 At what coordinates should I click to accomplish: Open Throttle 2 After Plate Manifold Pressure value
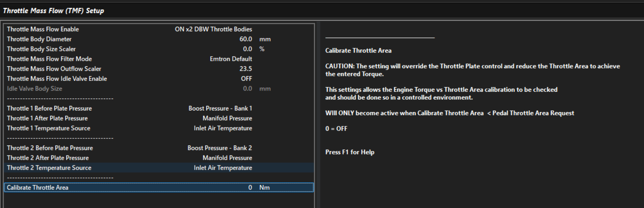tap(227, 158)
